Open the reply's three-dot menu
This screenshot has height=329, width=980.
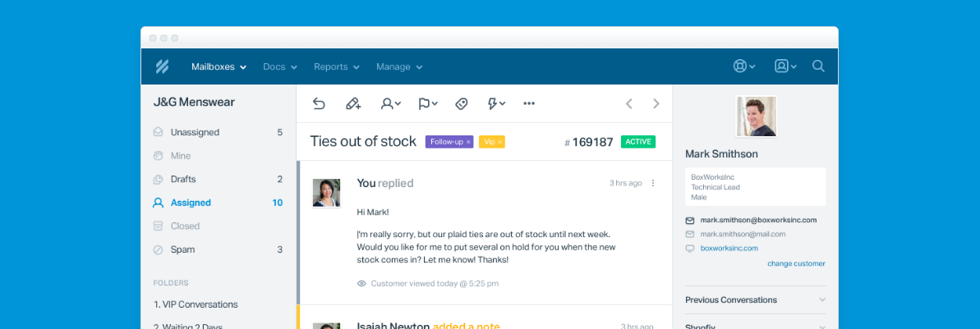653,183
